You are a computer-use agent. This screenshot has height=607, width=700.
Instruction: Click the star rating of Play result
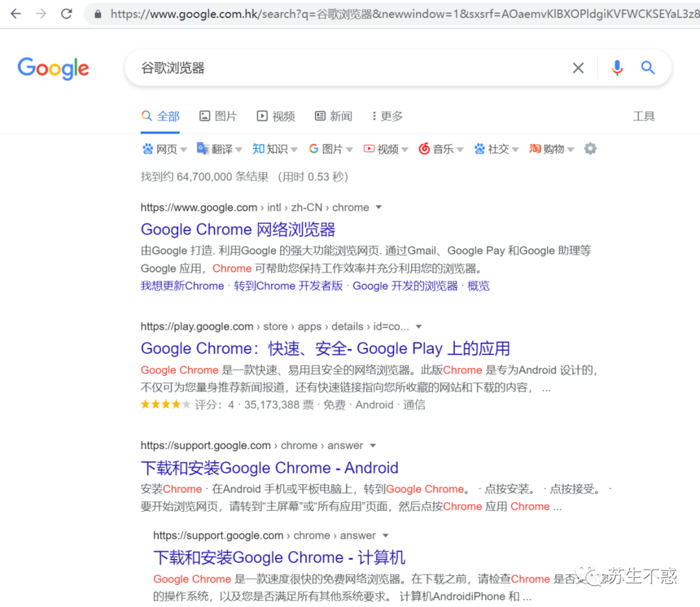click(x=166, y=404)
